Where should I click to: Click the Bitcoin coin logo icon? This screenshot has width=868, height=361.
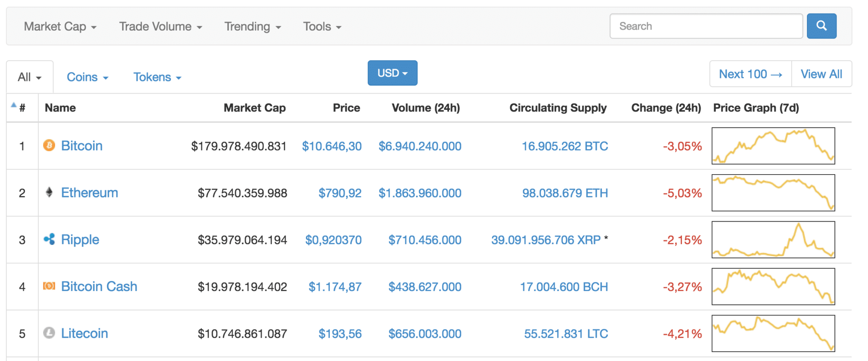pos(49,145)
